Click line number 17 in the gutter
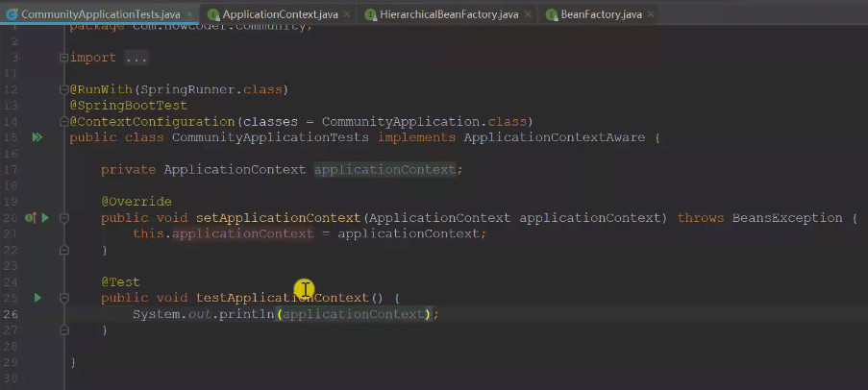 pos(12,170)
